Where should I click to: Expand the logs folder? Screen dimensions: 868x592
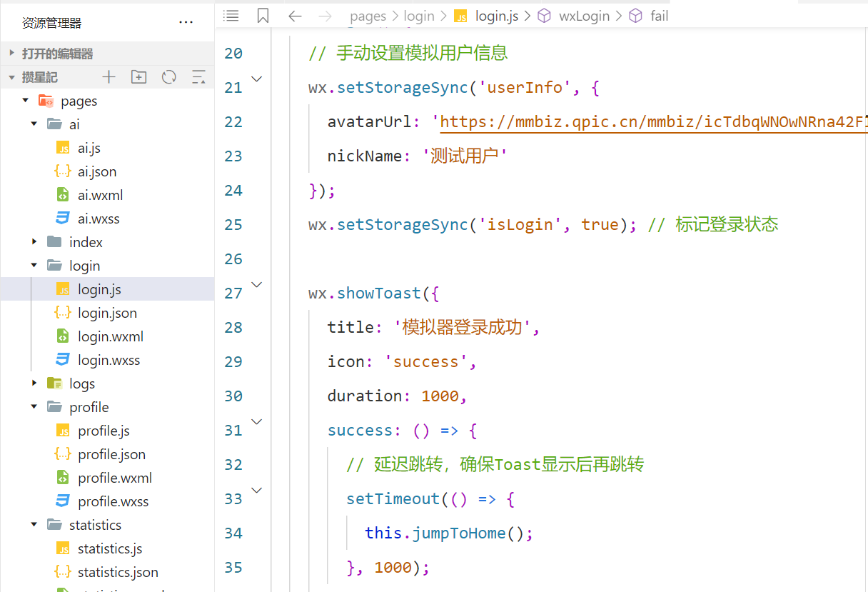tap(34, 383)
